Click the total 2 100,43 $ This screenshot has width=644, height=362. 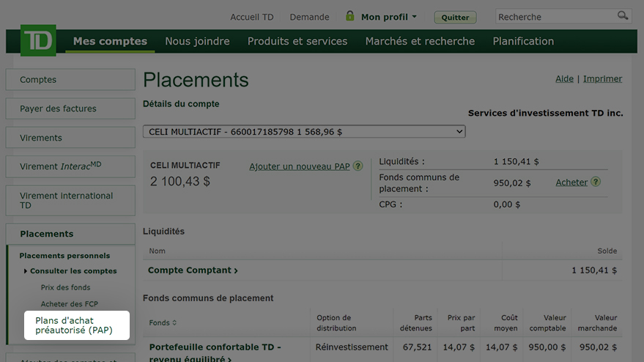tap(180, 181)
